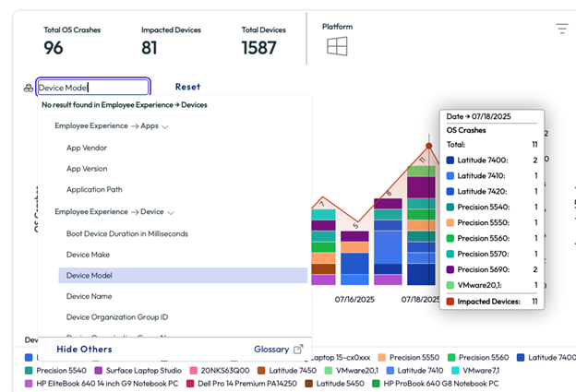Toggle Latitude 7450 legend entry

tap(287, 371)
